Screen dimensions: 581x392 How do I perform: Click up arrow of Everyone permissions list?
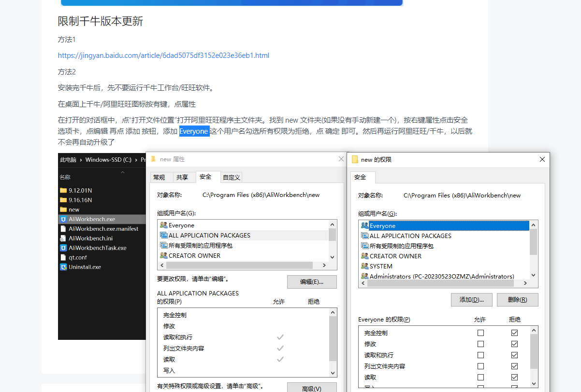(x=534, y=330)
